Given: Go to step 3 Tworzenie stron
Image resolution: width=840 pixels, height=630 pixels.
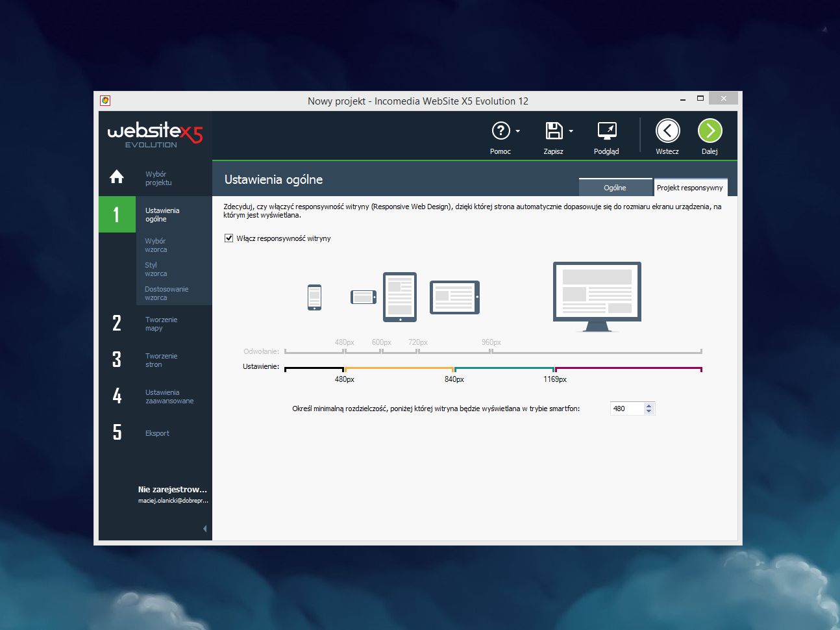Looking at the screenshot, I should tap(155, 360).
